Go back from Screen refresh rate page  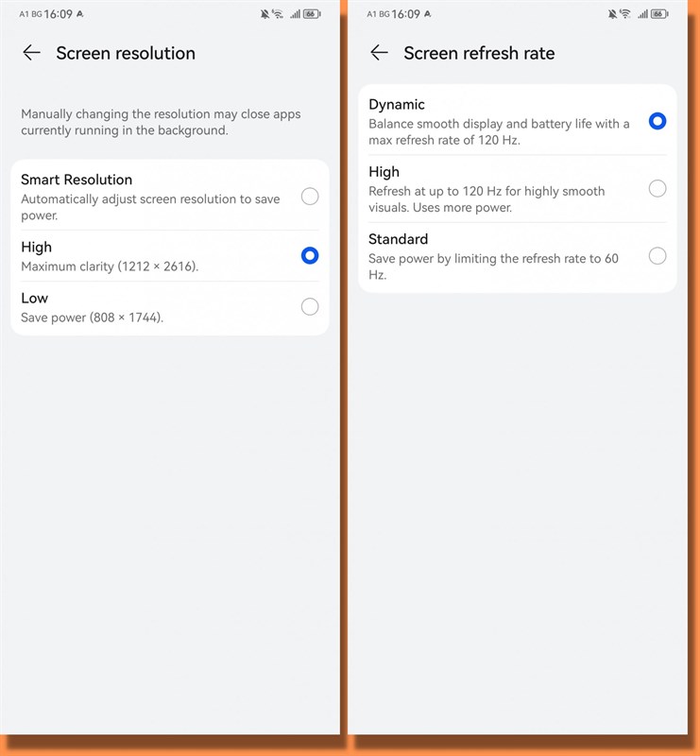[x=380, y=53]
